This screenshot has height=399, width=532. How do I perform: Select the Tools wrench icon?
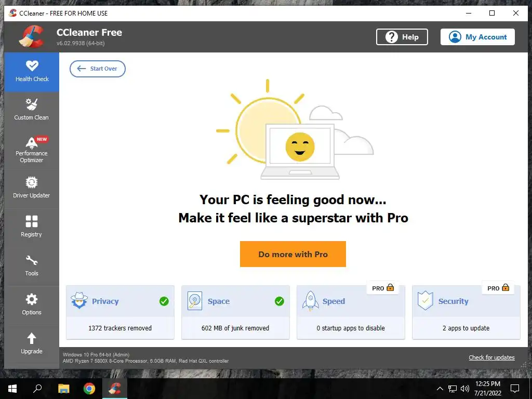[x=32, y=260]
